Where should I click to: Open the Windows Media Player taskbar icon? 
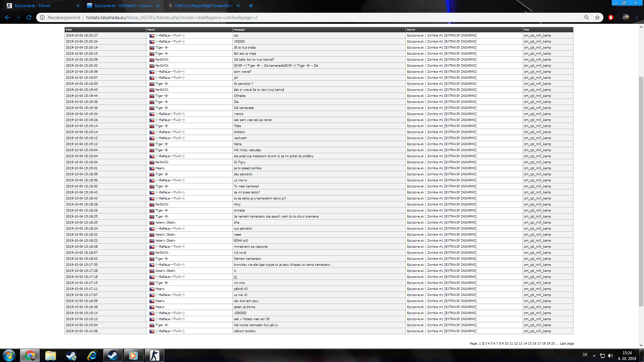133,355
